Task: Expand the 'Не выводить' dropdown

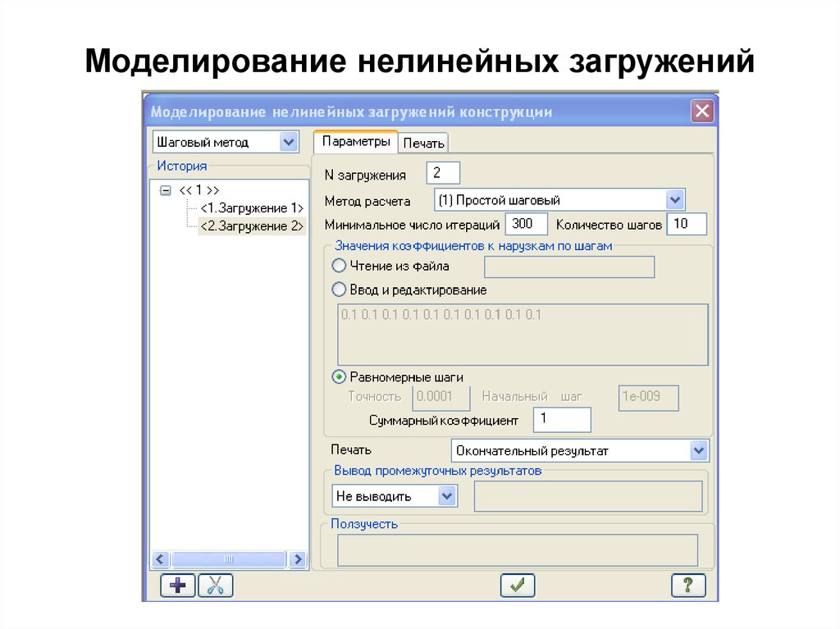Action: point(447,495)
